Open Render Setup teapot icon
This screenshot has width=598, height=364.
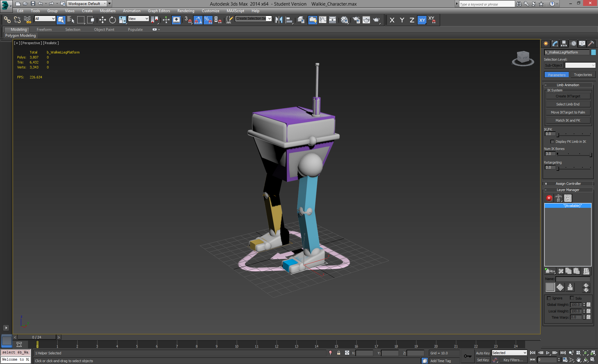click(x=356, y=20)
